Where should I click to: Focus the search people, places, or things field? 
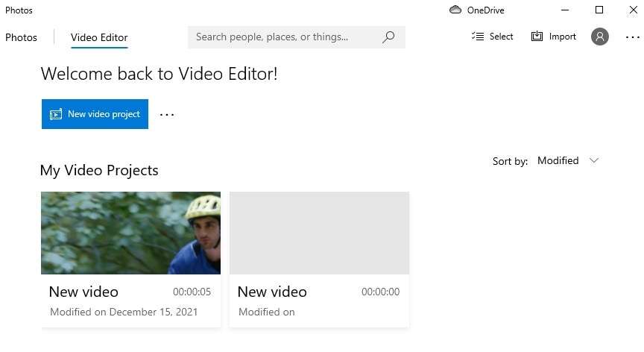point(297,37)
